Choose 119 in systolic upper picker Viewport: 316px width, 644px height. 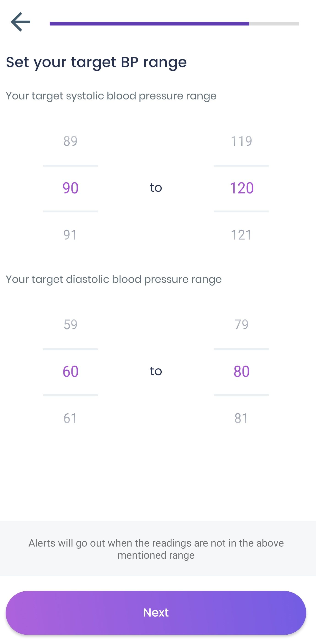pos(241,141)
